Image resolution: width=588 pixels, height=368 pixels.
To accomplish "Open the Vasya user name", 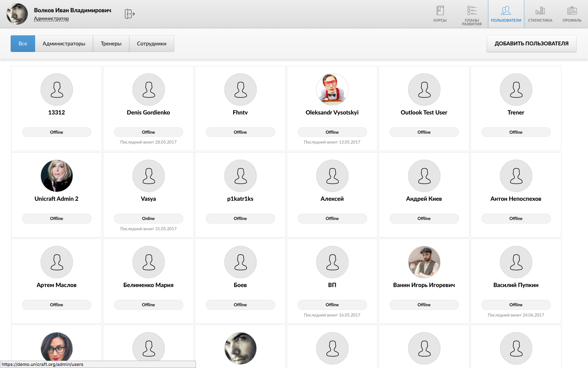I will [149, 199].
